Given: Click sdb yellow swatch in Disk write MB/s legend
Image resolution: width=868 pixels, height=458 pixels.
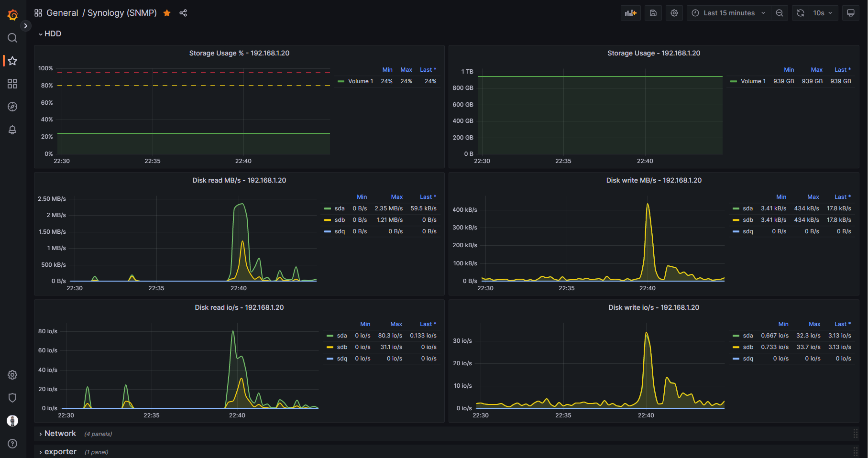Looking at the screenshot, I should point(736,220).
